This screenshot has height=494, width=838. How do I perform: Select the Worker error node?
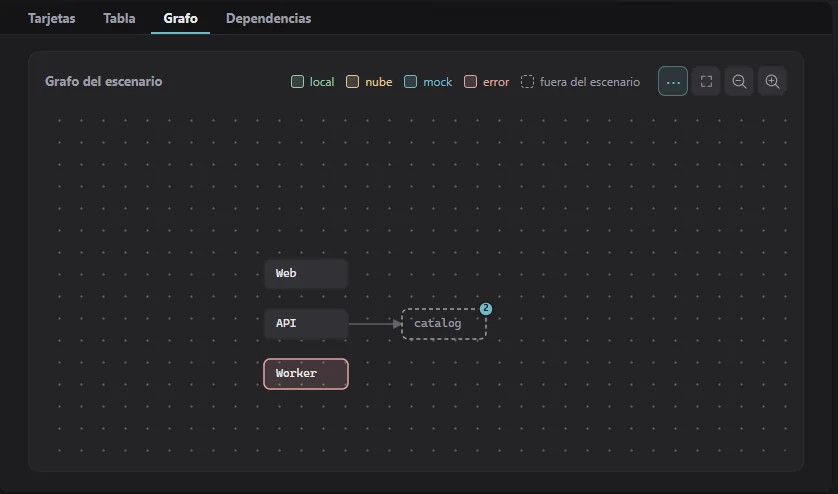pyautogui.click(x=306, y=374)
